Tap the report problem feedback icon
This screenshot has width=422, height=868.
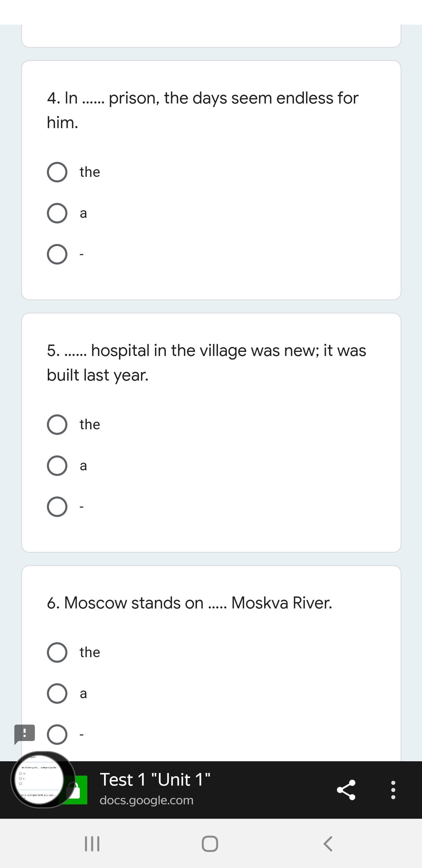(x=25, y=734)
